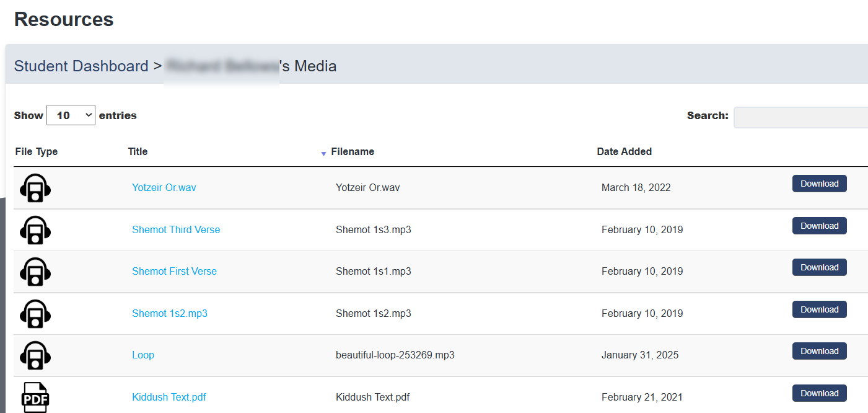Screen dimensions: 868x413
Task: Download the Shemot 1s1.mp3 file
Action: pos(819,267)
